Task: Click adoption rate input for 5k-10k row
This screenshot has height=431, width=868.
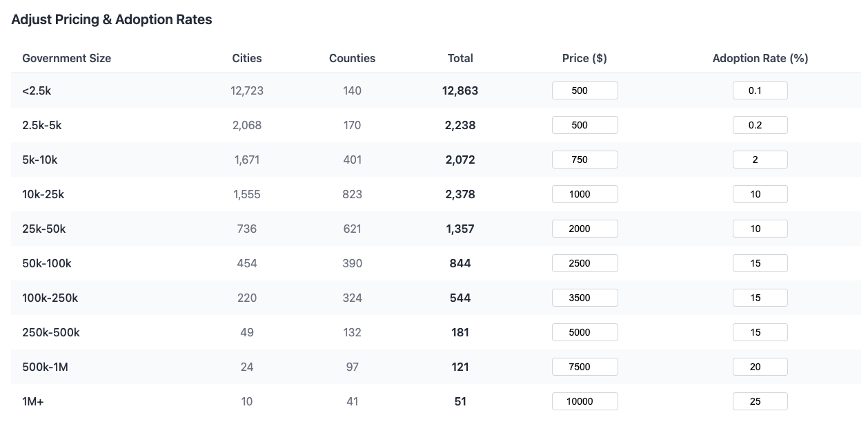Action: click(760, 160)
